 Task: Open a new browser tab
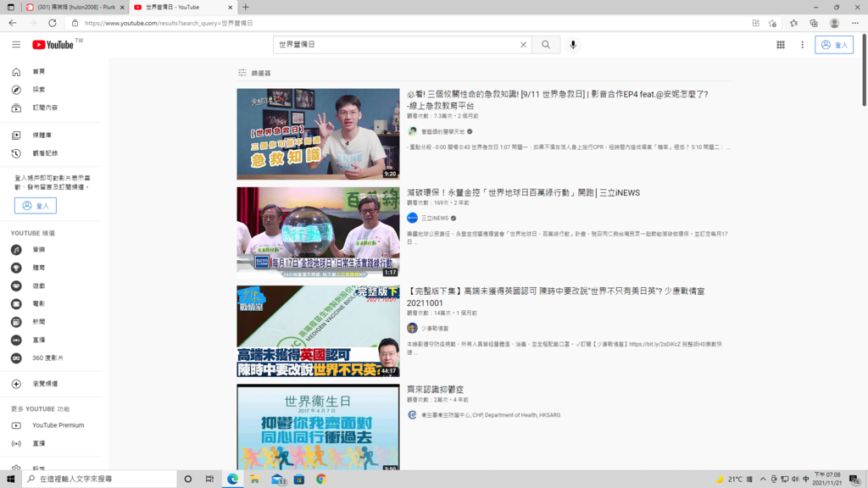tap(246, 7)
